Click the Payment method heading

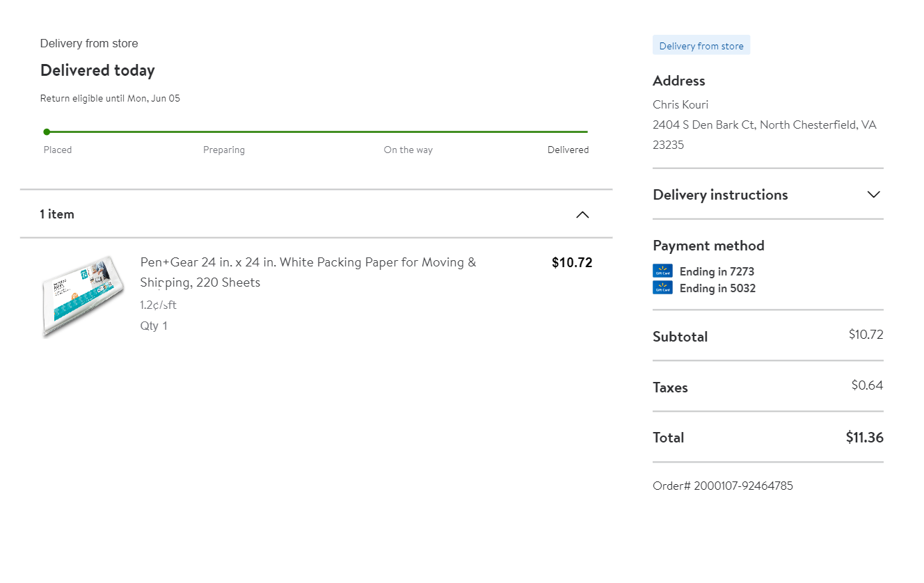(708, 246)
